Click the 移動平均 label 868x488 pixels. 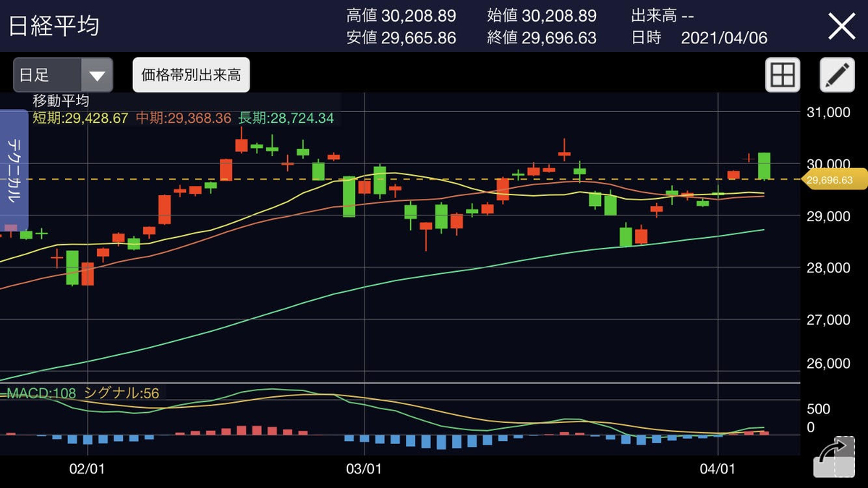pos(61,100)
